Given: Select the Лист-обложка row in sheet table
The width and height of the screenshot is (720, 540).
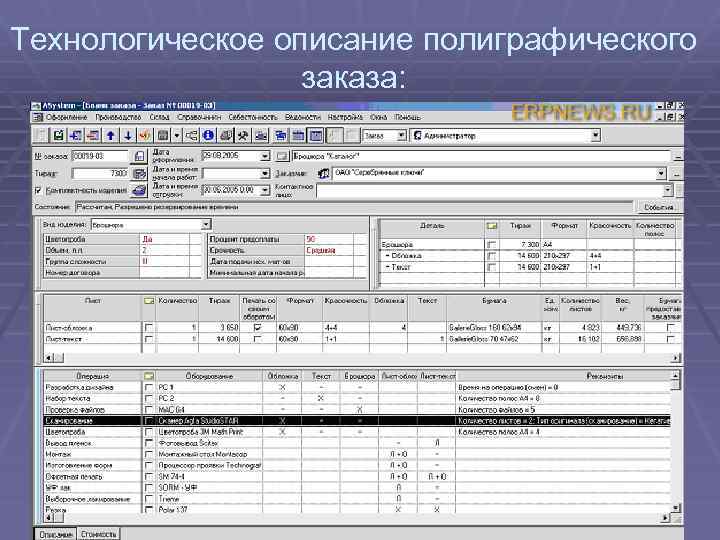Looking at the screenshot, I should coord(360,328).
